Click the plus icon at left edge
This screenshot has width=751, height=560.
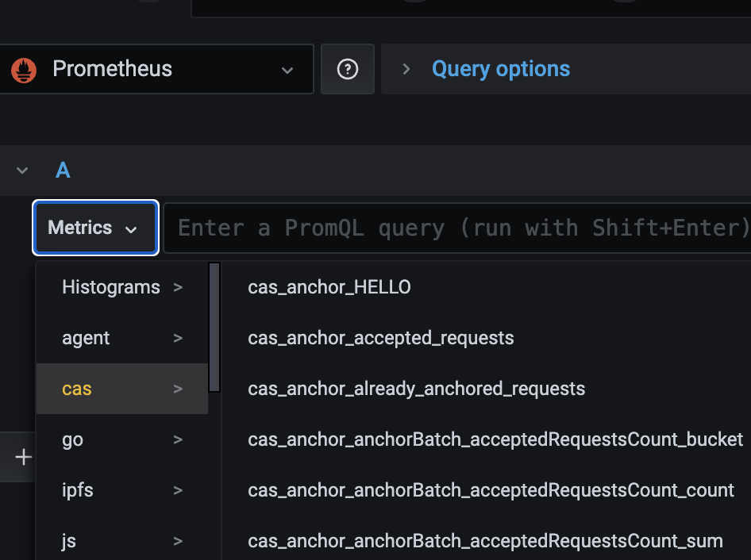pos(24,457)
